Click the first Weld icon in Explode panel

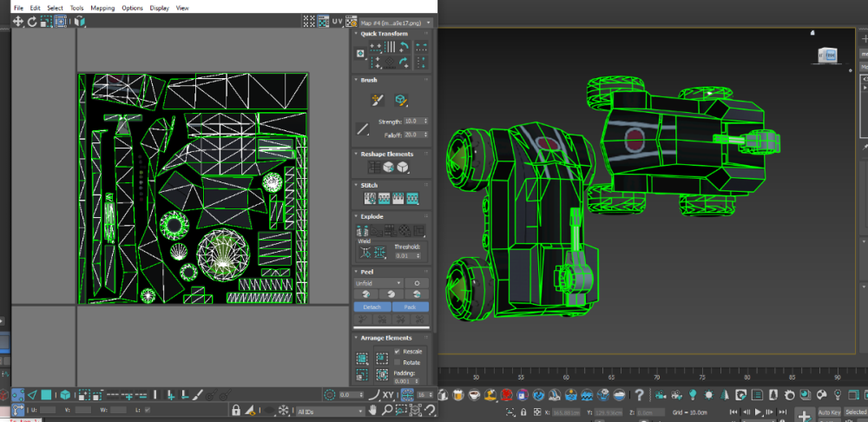[x=365, y=252]
